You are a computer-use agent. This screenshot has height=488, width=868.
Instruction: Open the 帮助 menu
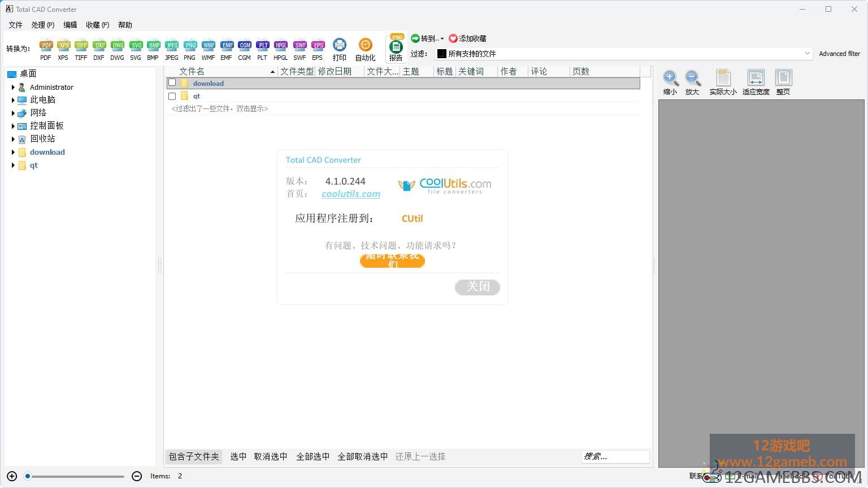(125, 25)
